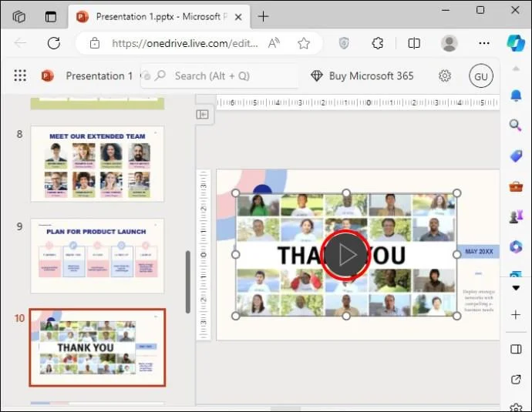Go back using the browser back arrow
Screen dimensions: 532x412
click(x=20, y=43)
